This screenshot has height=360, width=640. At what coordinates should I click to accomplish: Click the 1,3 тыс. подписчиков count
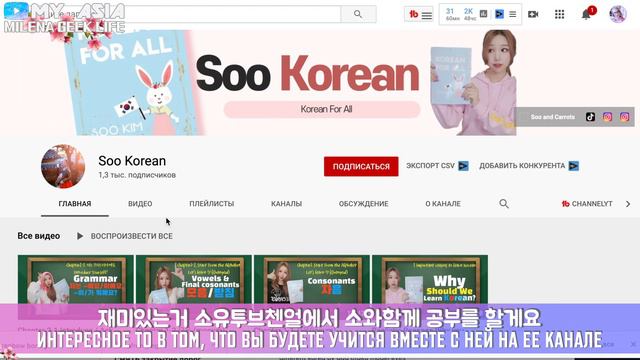[x=137, y=175]
